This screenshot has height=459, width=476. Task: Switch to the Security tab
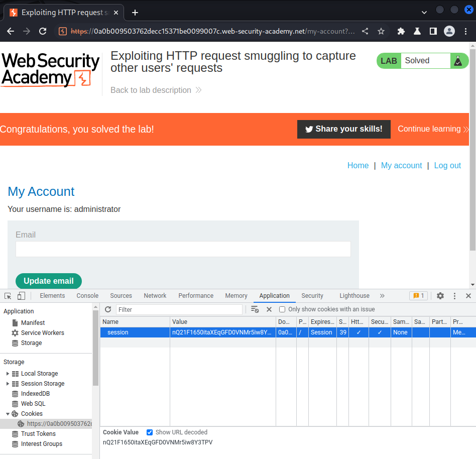(x=312, y=296)
